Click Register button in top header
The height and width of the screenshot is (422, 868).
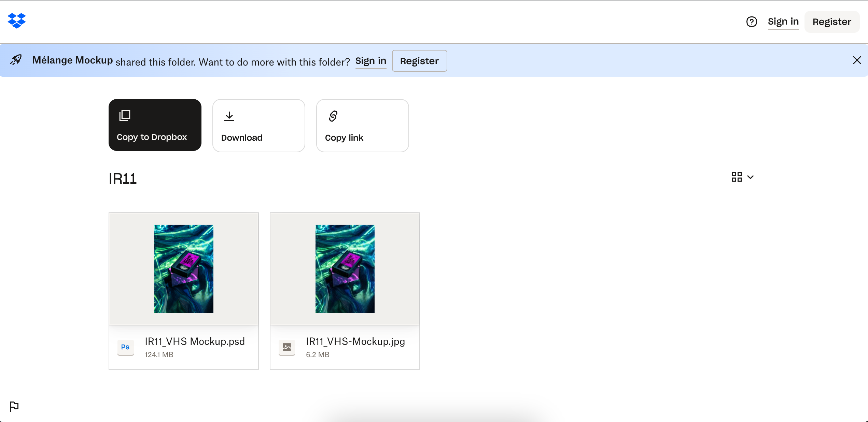coord(831,22)
